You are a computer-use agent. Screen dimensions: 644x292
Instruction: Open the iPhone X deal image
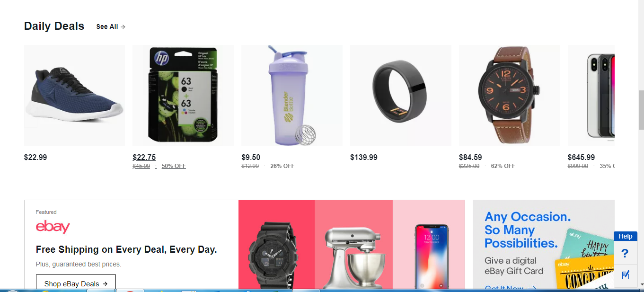click(591, 95)
